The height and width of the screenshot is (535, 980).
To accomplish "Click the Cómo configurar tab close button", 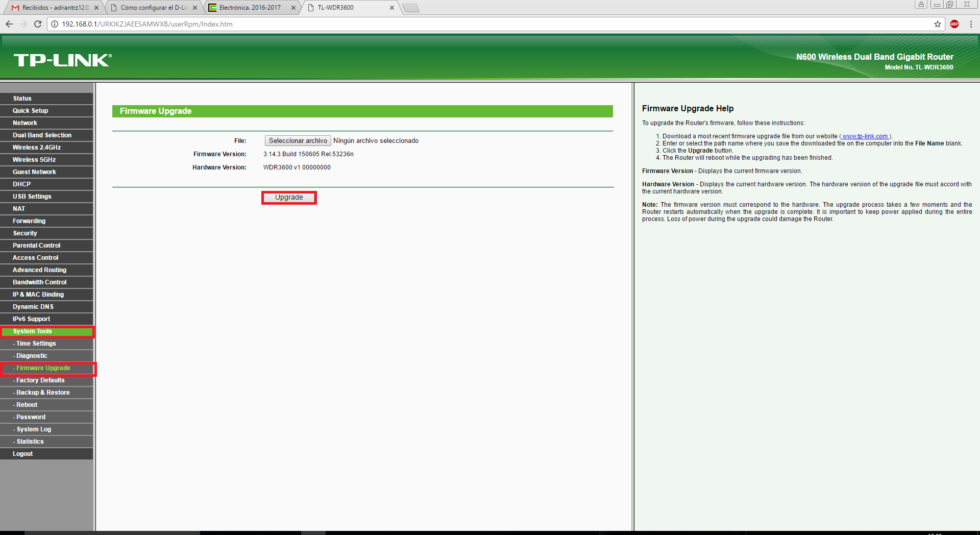I will pos(195,8).
